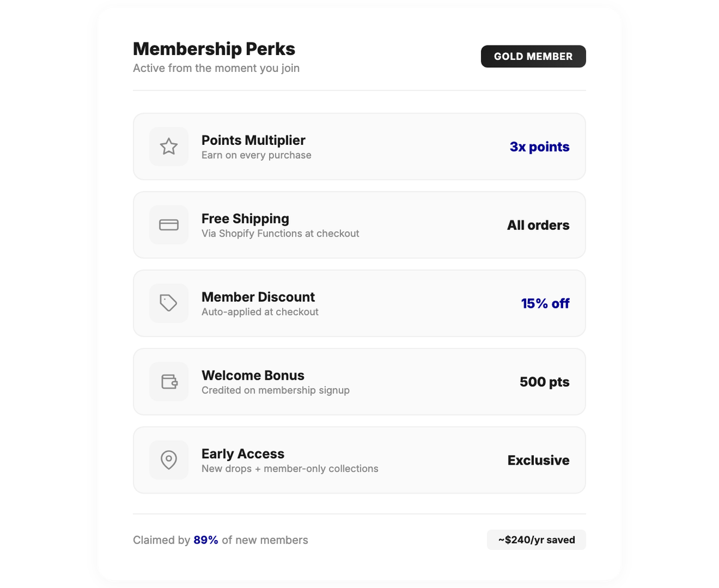Viewport: 719px width, 588px height.
Task: Click the location pin icon for Early Access
Action: point(168,460)
